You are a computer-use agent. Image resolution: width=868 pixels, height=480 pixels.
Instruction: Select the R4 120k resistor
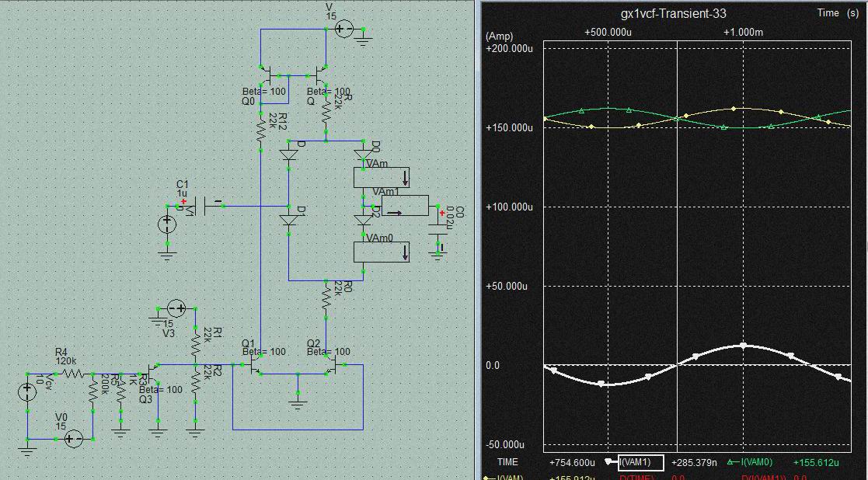[x=71, y=373]
